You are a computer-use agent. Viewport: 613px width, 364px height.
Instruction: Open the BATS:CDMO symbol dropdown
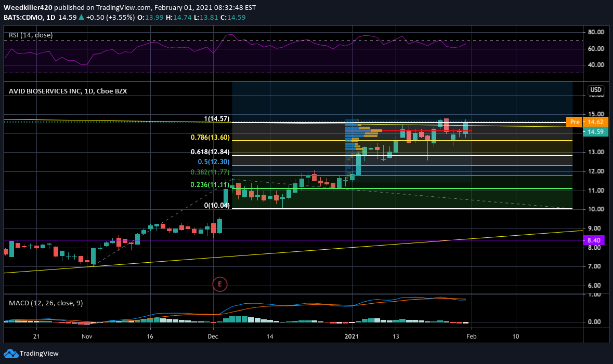[x=24, y=17]
